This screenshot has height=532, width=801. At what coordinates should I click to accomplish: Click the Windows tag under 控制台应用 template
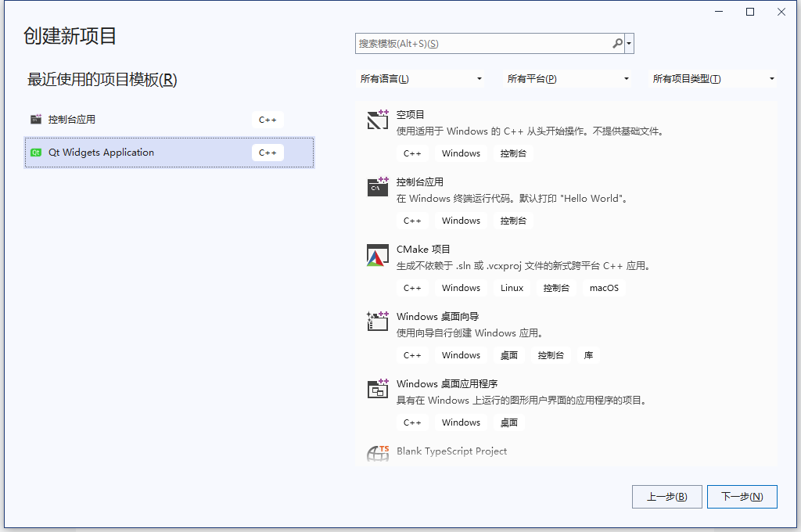tap(461, 221)
